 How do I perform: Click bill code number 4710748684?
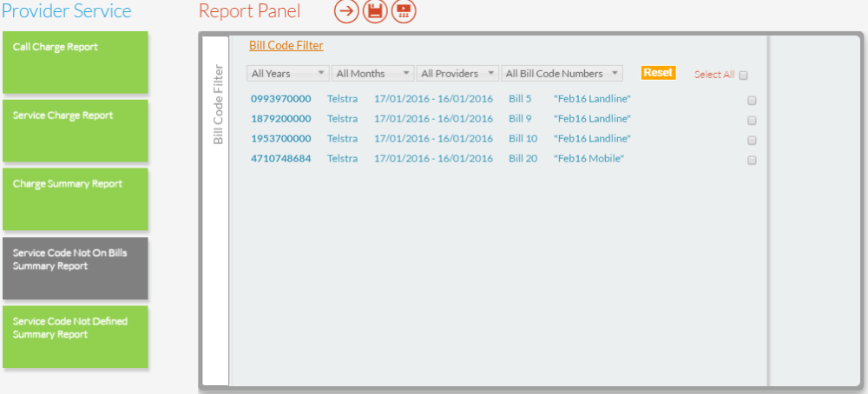[x=280, y=159]
